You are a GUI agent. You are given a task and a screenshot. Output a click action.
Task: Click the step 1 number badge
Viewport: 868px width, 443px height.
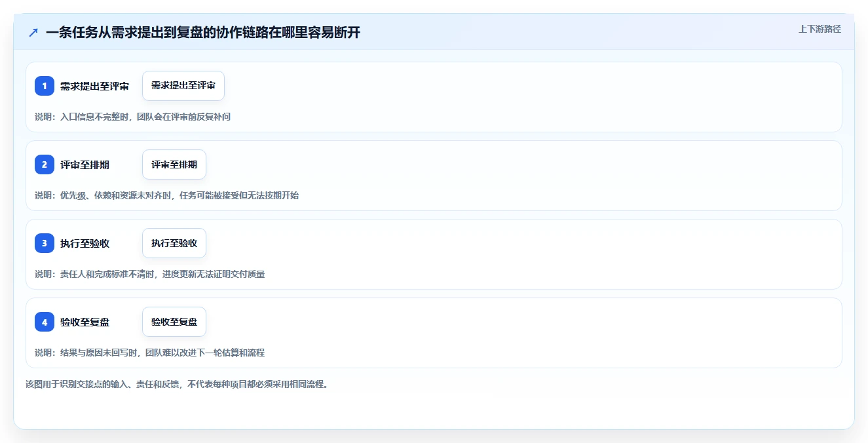pyautogui.click(x=45, y=86)
